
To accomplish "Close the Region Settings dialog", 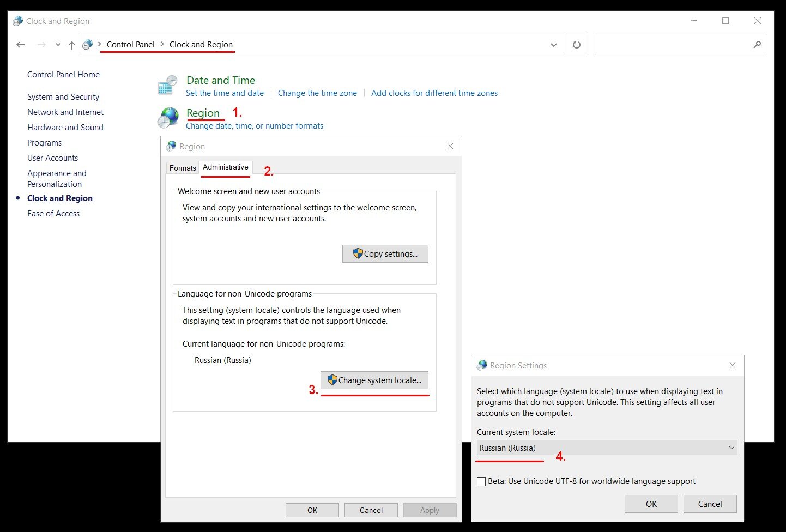I will pyautogui.click(x=733, y=365).
